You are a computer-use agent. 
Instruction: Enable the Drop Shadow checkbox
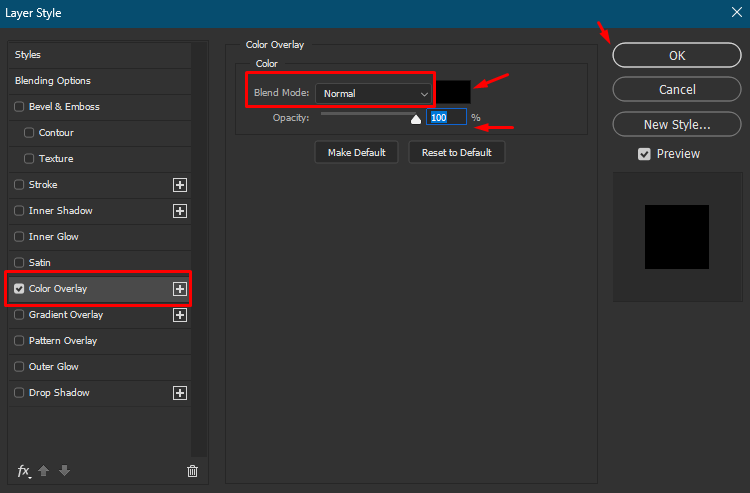[19, 393]
